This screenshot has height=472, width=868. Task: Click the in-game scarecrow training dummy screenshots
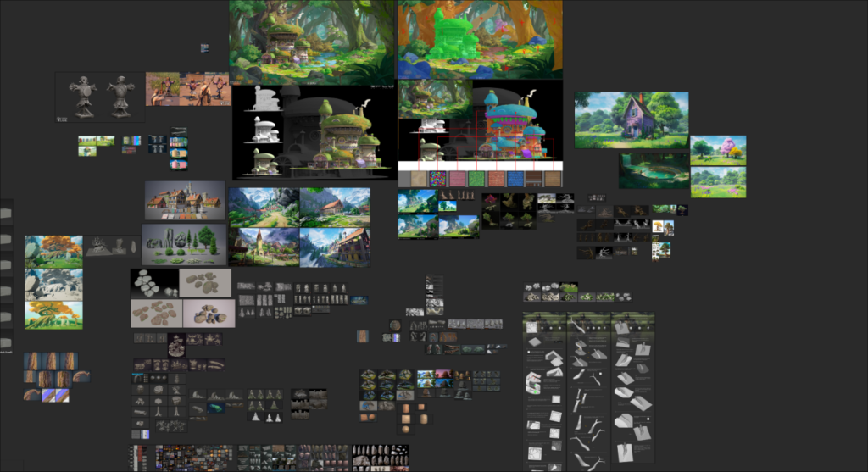[x=187, y=88]
